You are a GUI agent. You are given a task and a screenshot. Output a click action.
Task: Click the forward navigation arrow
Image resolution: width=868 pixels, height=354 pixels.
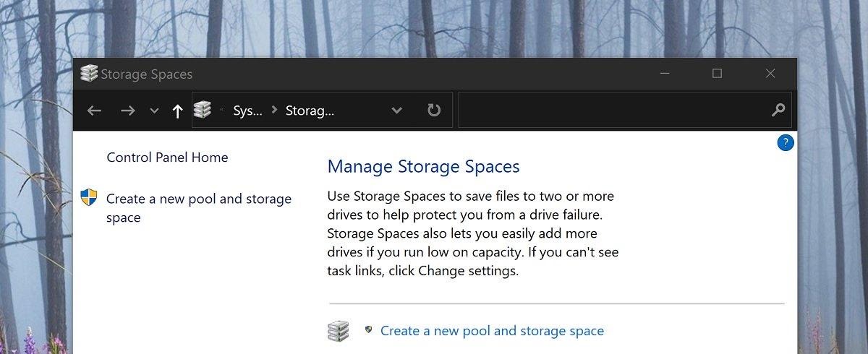point(128,111)
